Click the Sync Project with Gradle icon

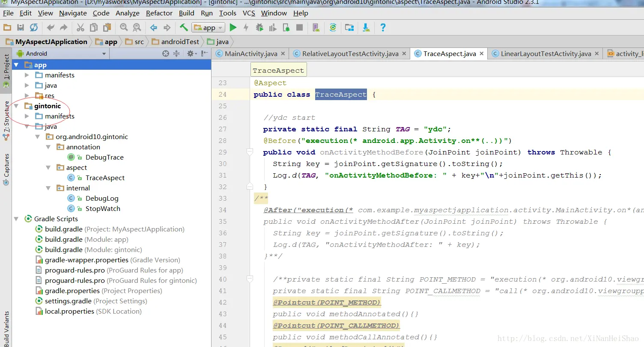click(333, 27)
